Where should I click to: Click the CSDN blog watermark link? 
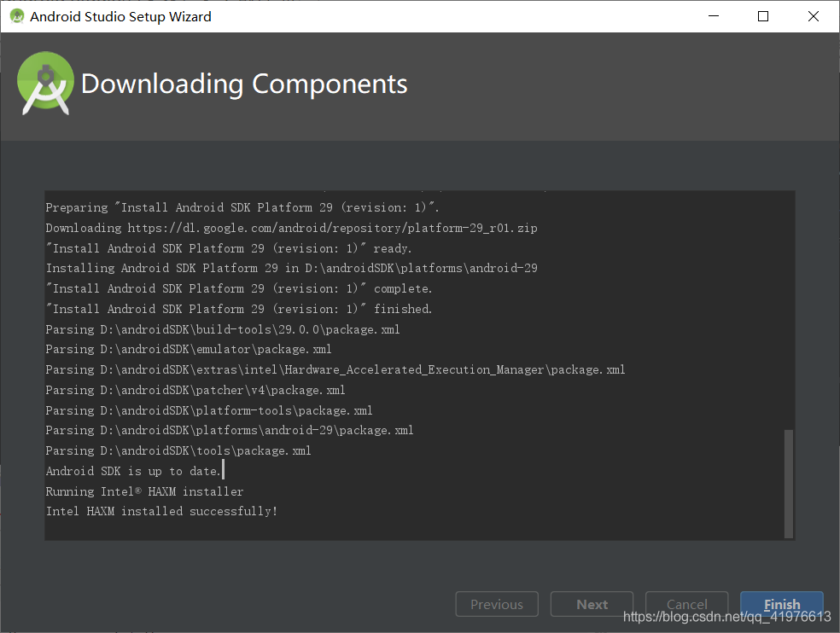(x=725, y=617)
